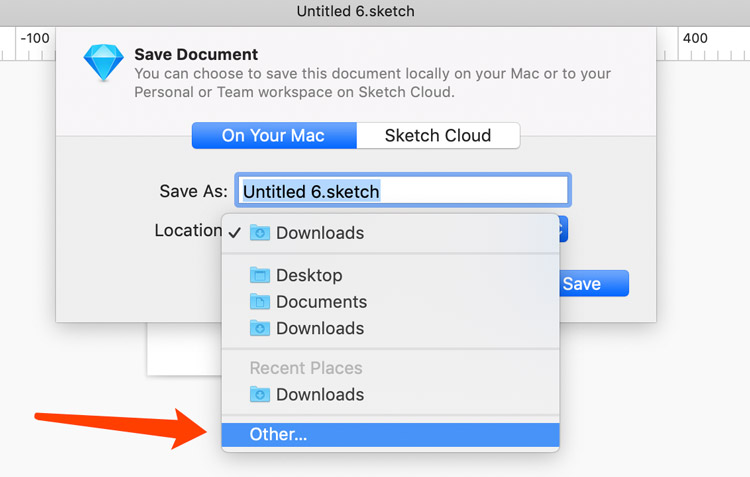This screenshot has width=750, height=477.
Task: Choose Desktop as save location
Action: 309,275
